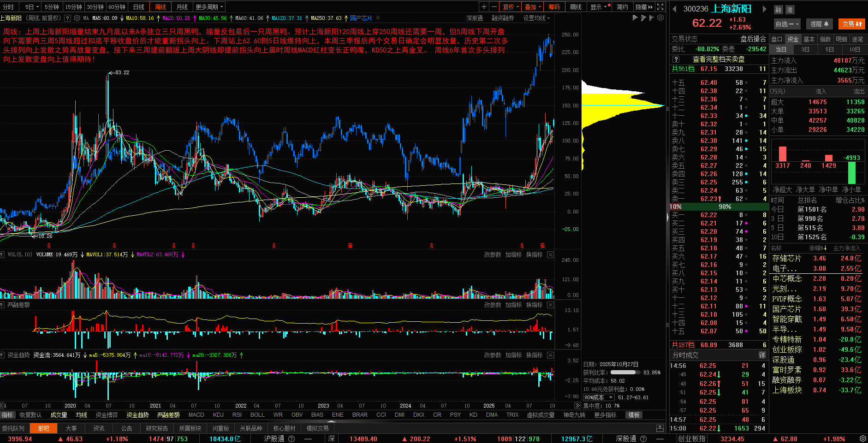Open VOL panel help question icon
The image size is (868, 443).
[2, 254]
